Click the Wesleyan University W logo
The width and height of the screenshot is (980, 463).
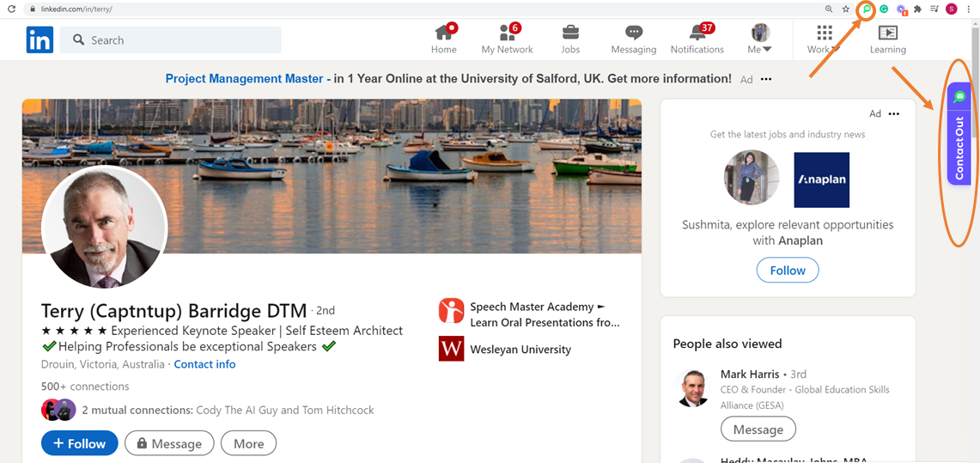pos(451,349)
